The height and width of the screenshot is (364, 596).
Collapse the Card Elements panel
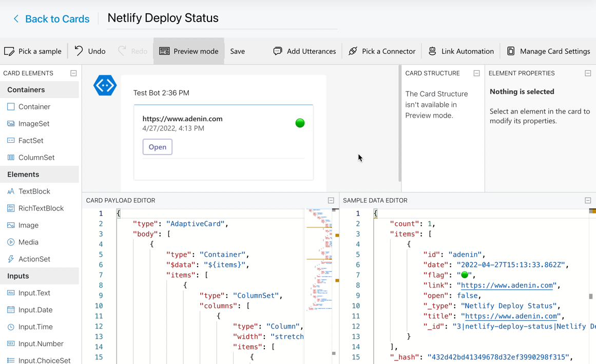73,73
